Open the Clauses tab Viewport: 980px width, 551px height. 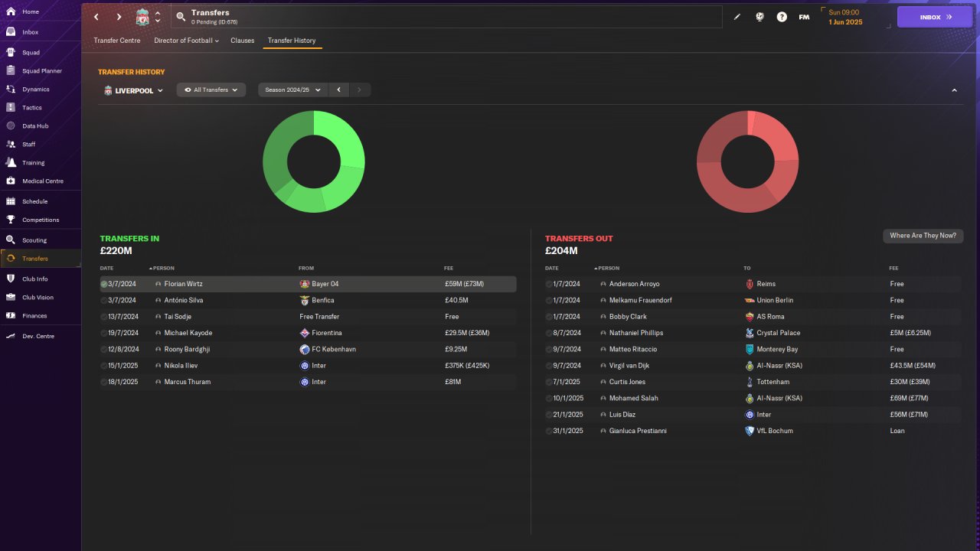(x=243, y=41)
